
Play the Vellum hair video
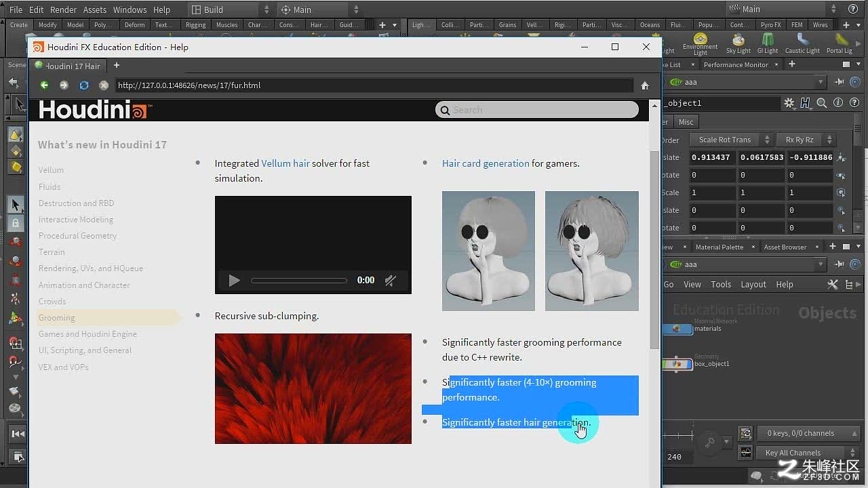(x=234, y=281)
